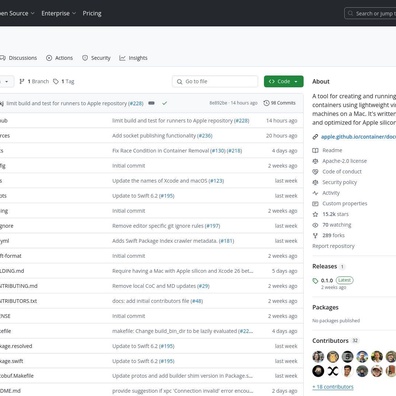Open commit 'Require having a Mac with Apple silicon'

click(x=183, y=271)
